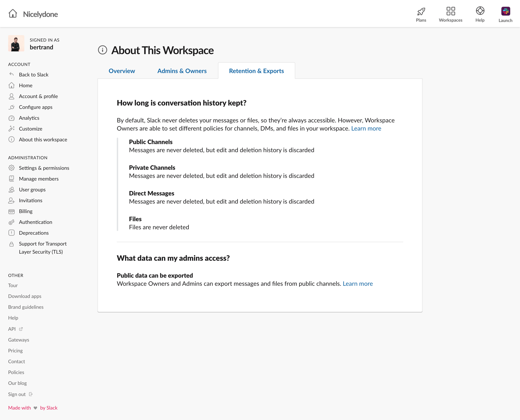Click the User groups people icon
This screenshot has height=420, width=520.
(x=11, y=190)
